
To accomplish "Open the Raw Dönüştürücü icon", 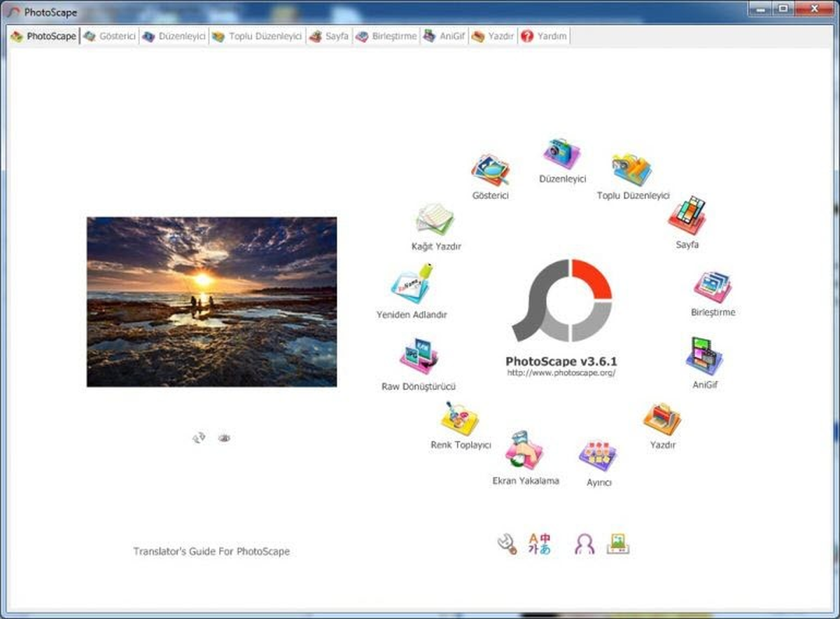I will 418,356.
